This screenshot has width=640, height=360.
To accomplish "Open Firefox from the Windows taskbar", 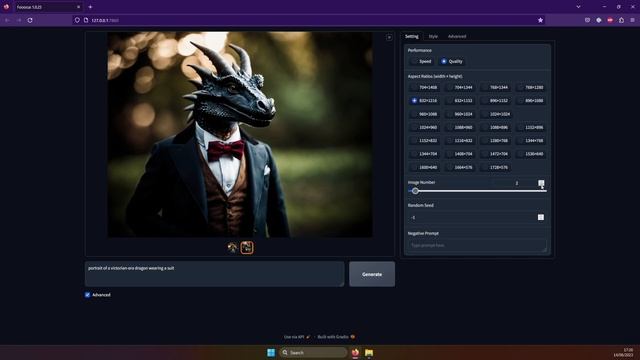I will 355,352.
